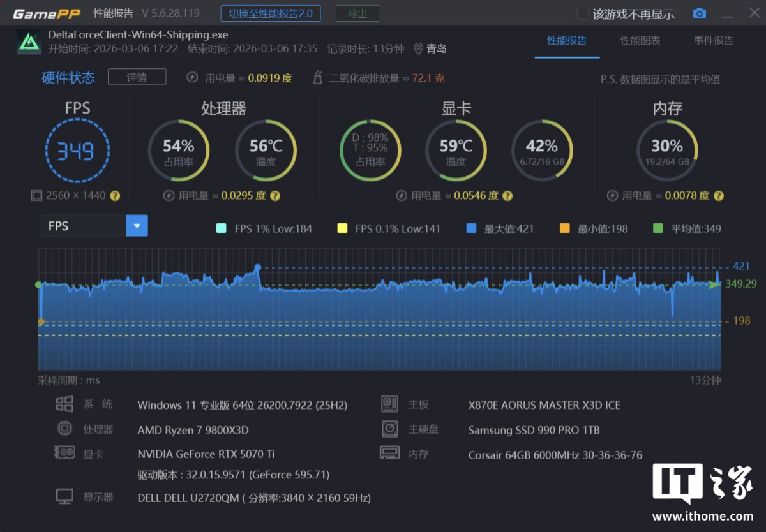Click the processor power plug icon
The height and width of the screenshot is (532, 766).
tap(169, 196)
